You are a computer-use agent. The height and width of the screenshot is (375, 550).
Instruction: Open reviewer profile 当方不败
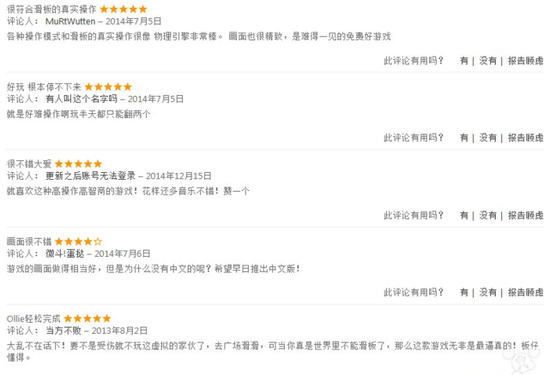tap(63, 330)
